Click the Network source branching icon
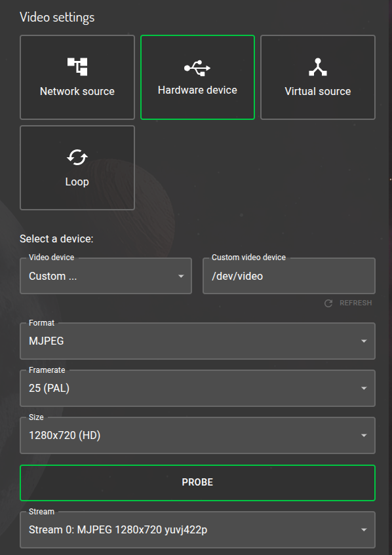392x555 pixels. 77,65
